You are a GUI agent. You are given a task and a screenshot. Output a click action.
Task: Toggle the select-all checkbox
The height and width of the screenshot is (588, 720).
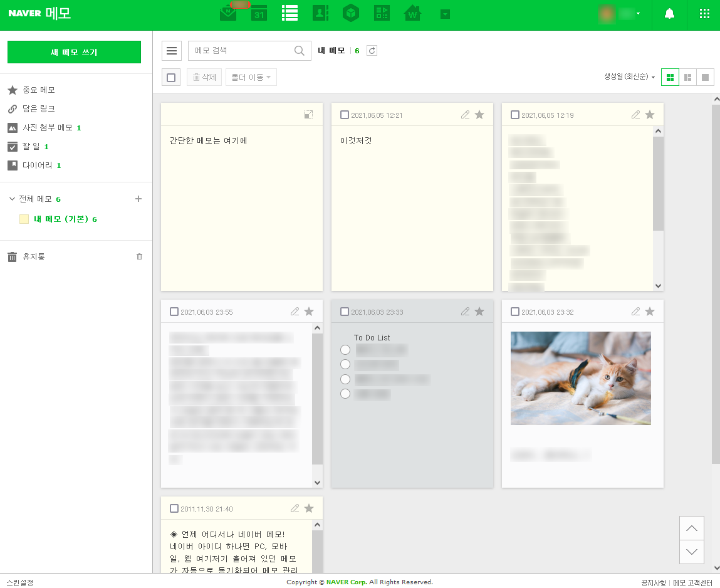(171, 77)
